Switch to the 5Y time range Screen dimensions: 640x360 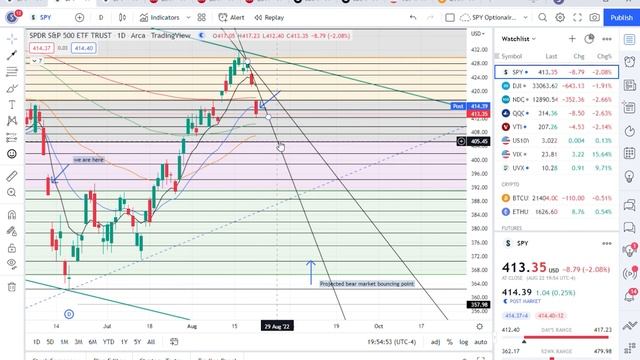coord(137,342)
